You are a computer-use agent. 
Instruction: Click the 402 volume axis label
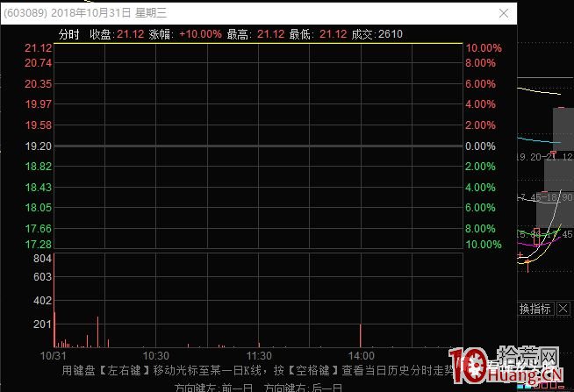pos(42,301)
